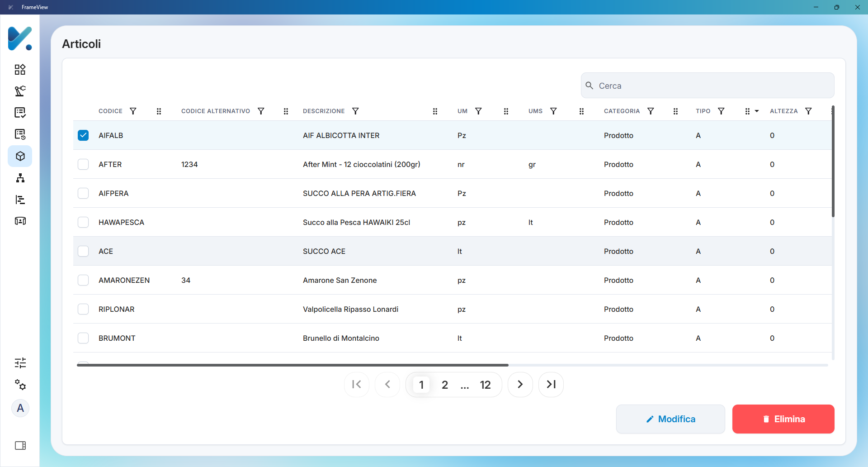
Task: Uncheck the AIFALB row checkbox
Action: 83,135
